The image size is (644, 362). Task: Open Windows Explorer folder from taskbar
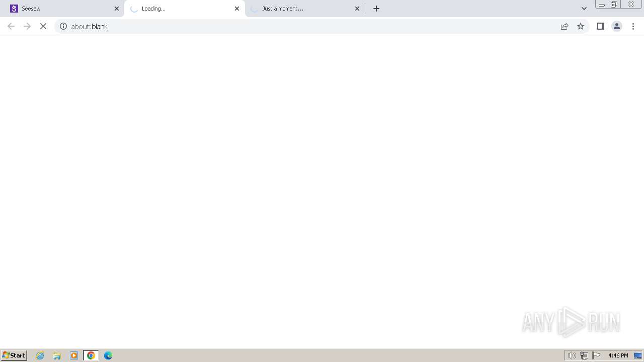pos(57,355)
